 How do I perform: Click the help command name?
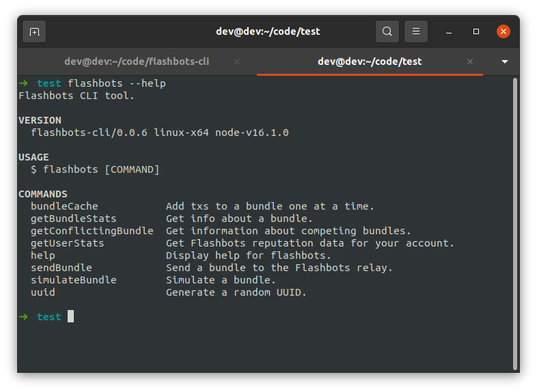tap(43, 255)
